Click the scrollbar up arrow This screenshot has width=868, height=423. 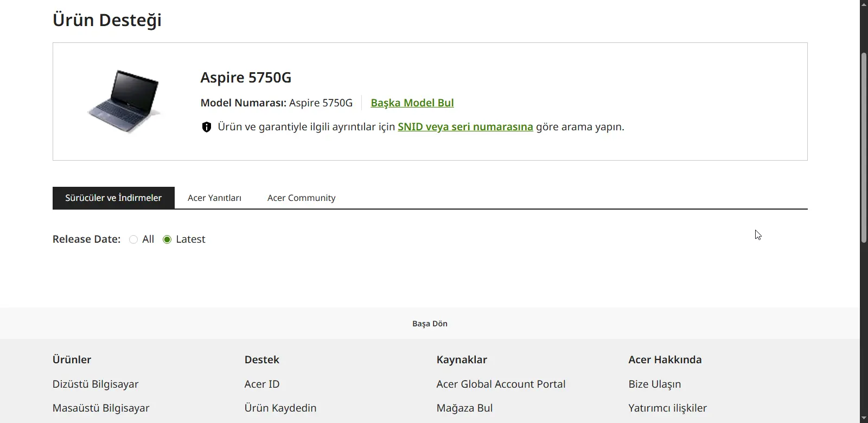[x=864, y=4]
